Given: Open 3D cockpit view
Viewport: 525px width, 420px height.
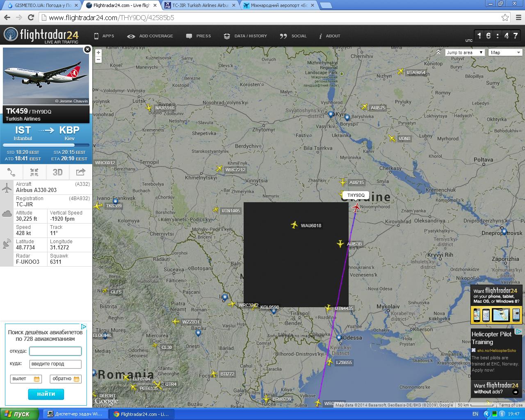Looking at the screenshot, I should (x=57, y=172).
